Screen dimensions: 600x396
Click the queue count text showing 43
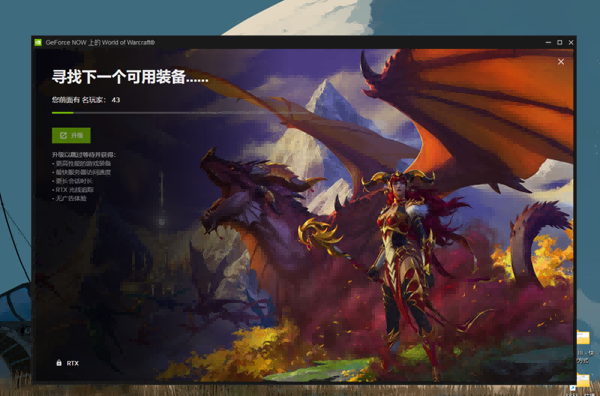[86, 100]
